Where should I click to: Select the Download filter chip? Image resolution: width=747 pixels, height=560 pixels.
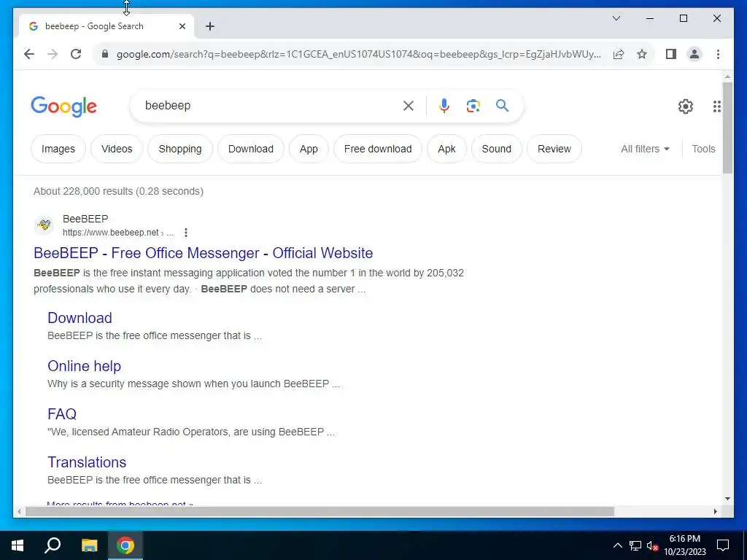(251, 149)
